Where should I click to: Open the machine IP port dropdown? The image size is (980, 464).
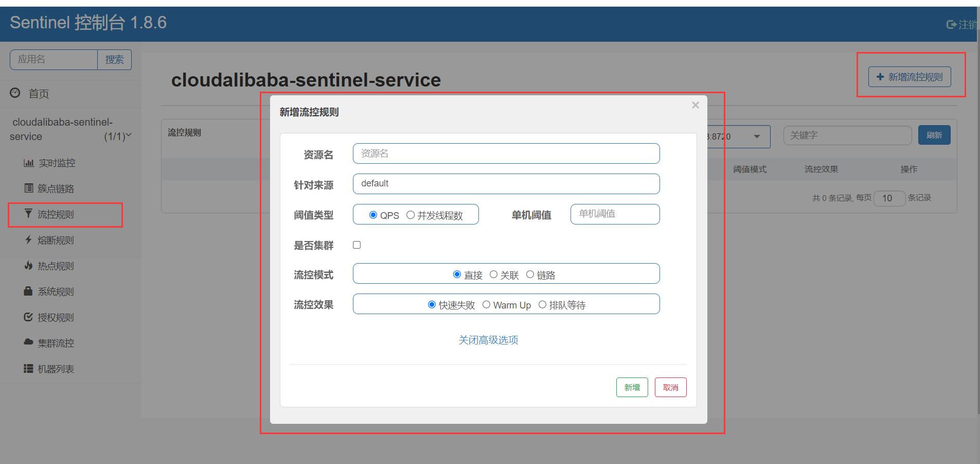[x=738, y=136]
